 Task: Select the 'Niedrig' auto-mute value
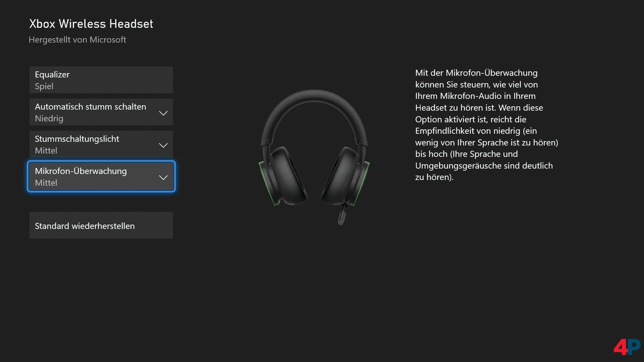[x=49, y=119]
